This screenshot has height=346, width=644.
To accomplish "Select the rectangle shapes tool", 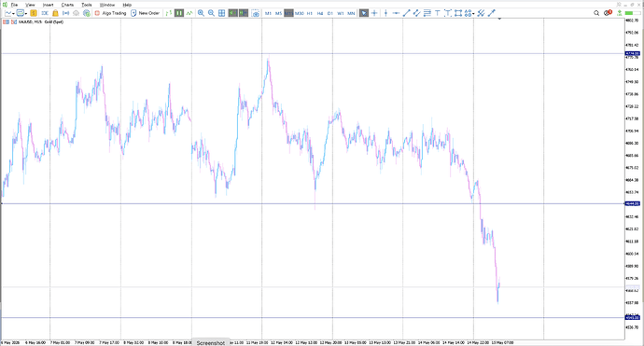I will coord(458,13).
